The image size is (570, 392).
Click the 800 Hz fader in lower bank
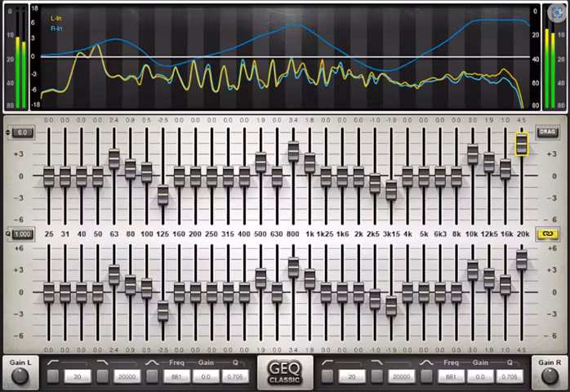pyautogui.click(x=293, y=268)
